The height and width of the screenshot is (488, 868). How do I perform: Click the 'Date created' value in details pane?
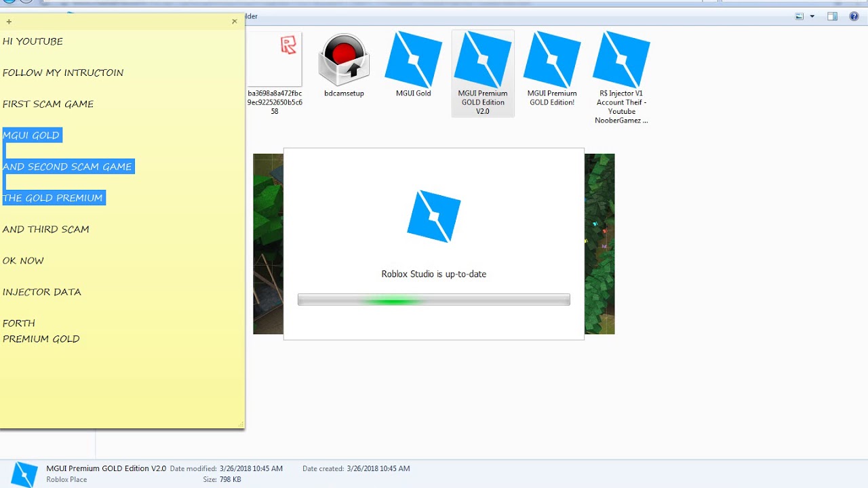click(x=378, y=468)
